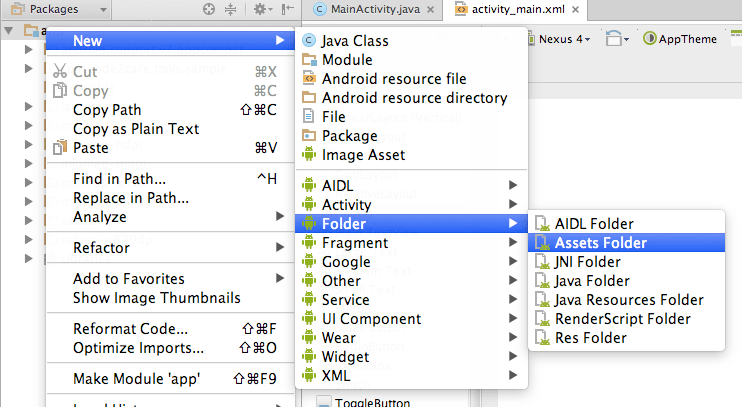This screenshot has height=407, width=742.
Task: Click ToggleButton in the palette
Action: click(372, 402)
